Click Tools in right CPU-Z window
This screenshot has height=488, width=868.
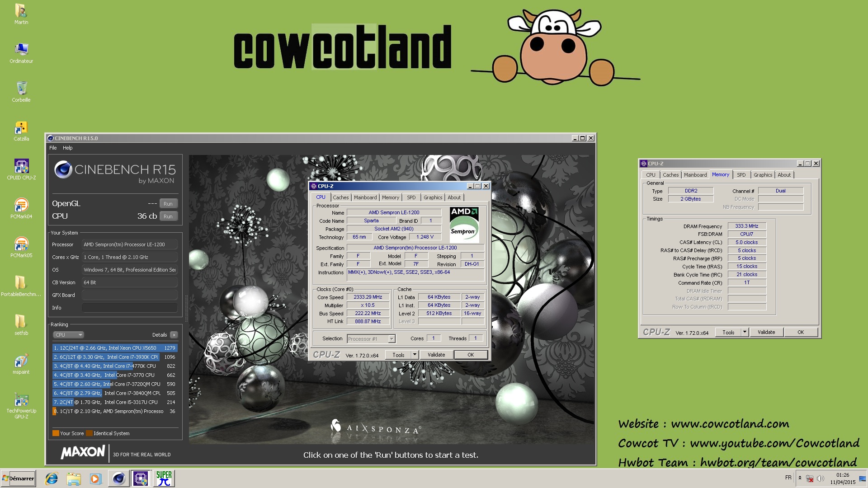(x=728, y=333)
